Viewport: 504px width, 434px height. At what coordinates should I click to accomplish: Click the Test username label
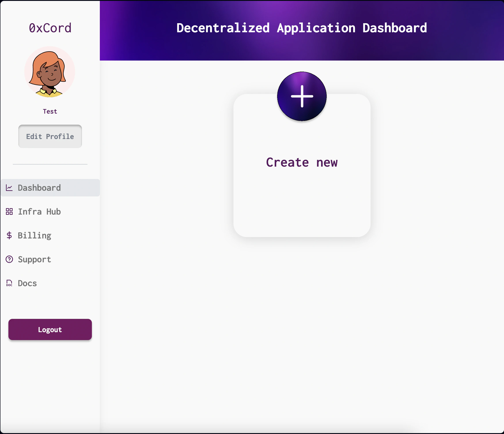tap(50, 111)
